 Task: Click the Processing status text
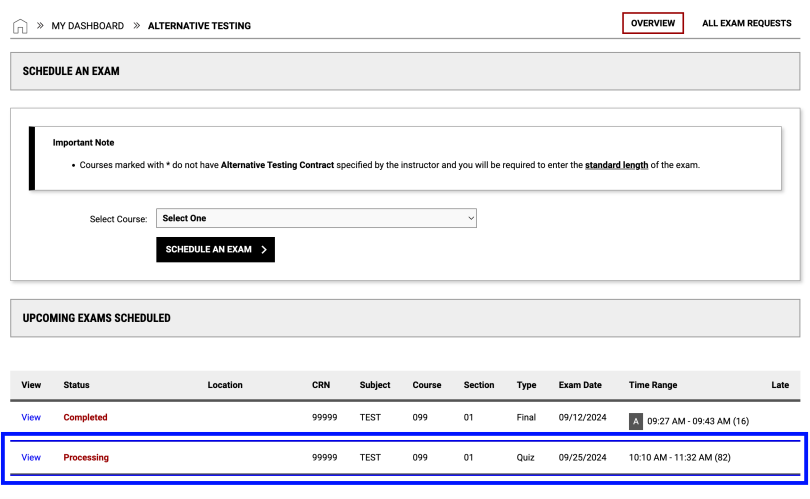[86, 458]
